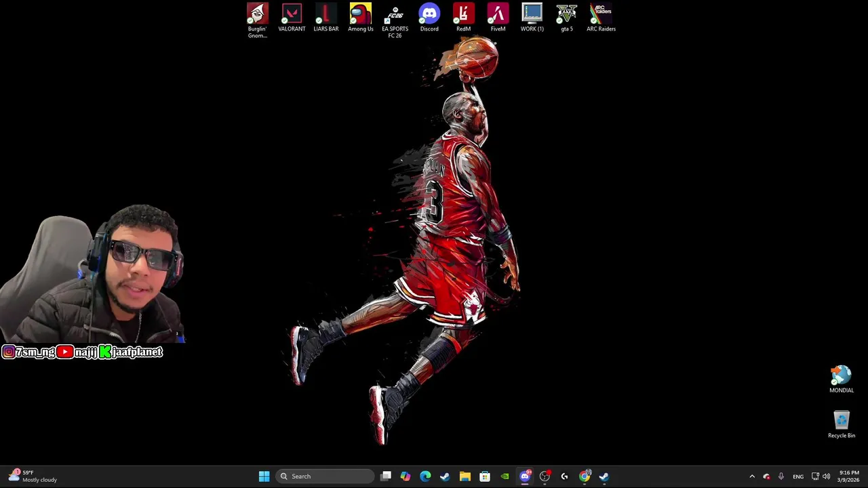Open the ENG language switcher
Viewport: 868px width, 488px height.
tap(798, 476)
